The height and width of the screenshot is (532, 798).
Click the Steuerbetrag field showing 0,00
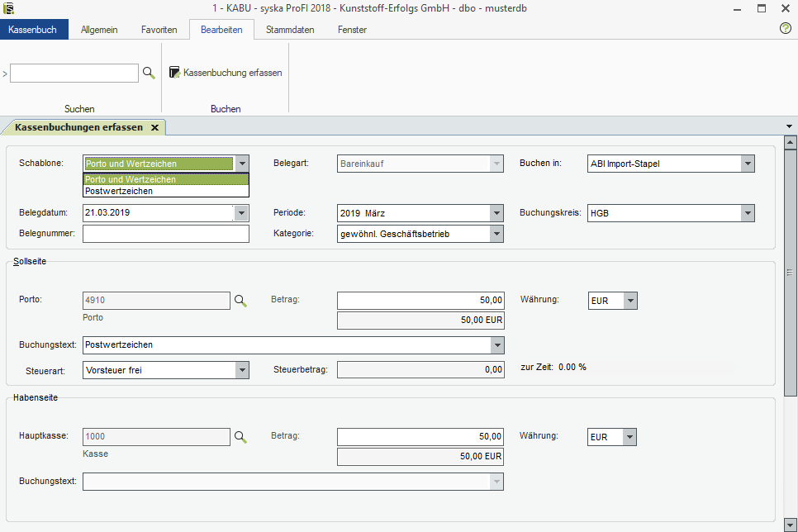click(x=420, y=369)
